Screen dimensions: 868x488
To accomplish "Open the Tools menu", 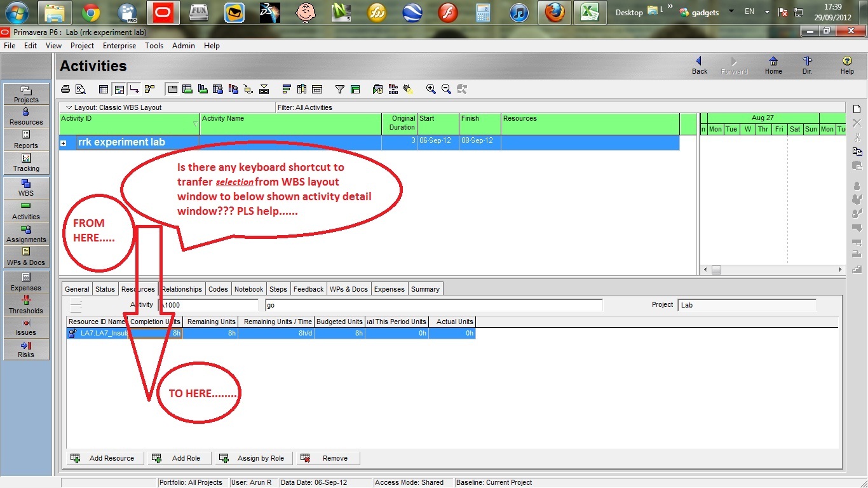I will coord(154,46).
